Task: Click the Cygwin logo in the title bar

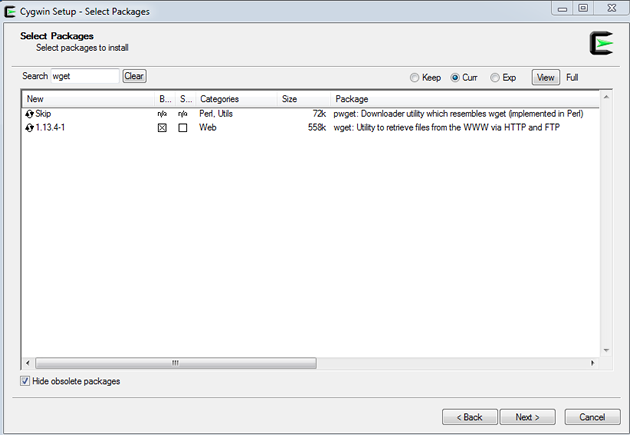Action: [x=10, y=12]
